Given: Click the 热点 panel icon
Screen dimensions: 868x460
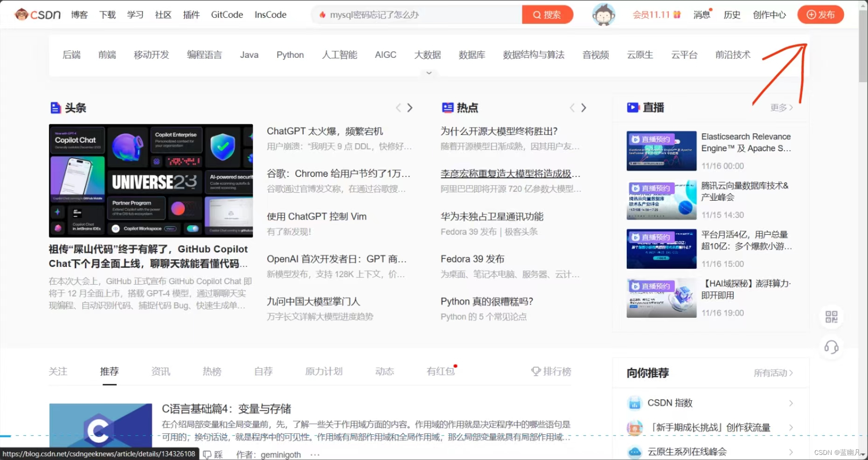Looking at the screenshot, I should (x=448, y=107).
